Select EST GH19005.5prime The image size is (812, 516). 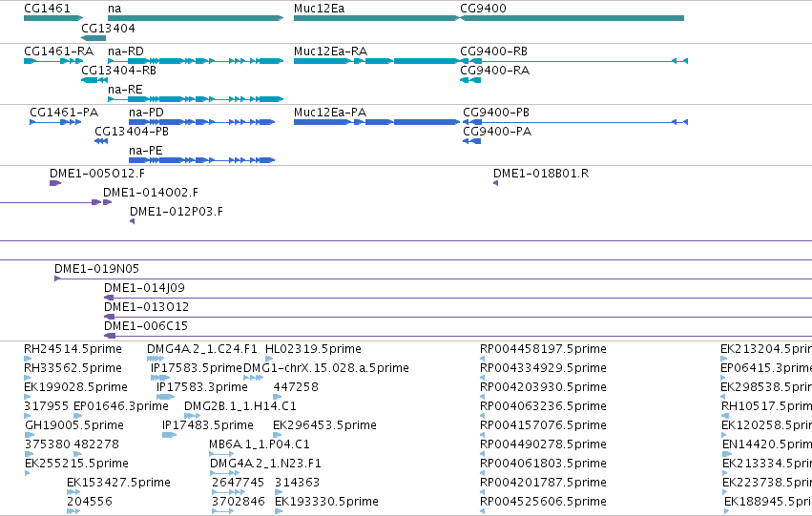click(x=74, y=425)
